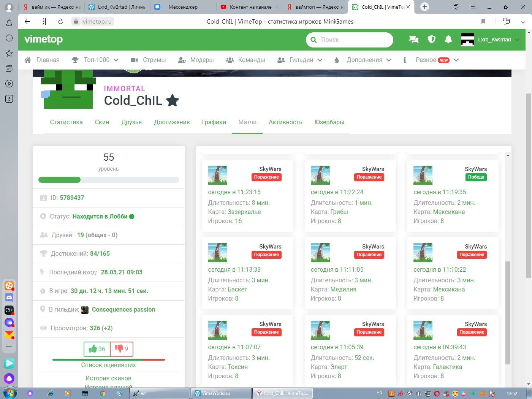Switch to the Скин tab
The image size is (532, 399).
point(102,122)
